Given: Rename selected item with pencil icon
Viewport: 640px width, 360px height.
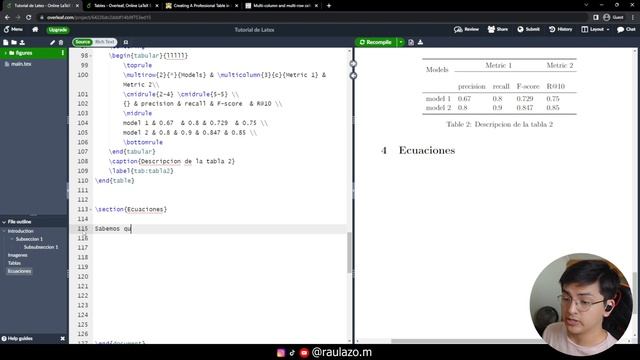Looking at the screenshot, I should click(x=52, y=42).
